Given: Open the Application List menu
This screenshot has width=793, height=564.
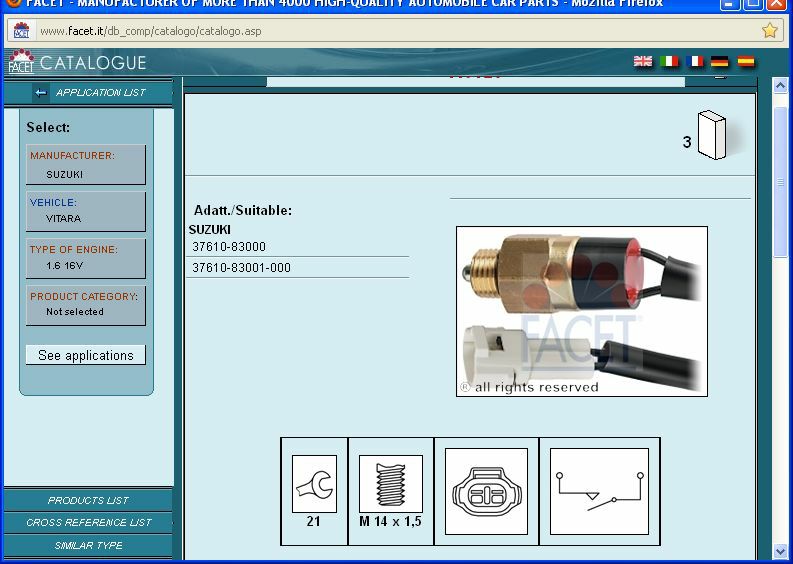Looking at the screenshot, I should [101, 93].
